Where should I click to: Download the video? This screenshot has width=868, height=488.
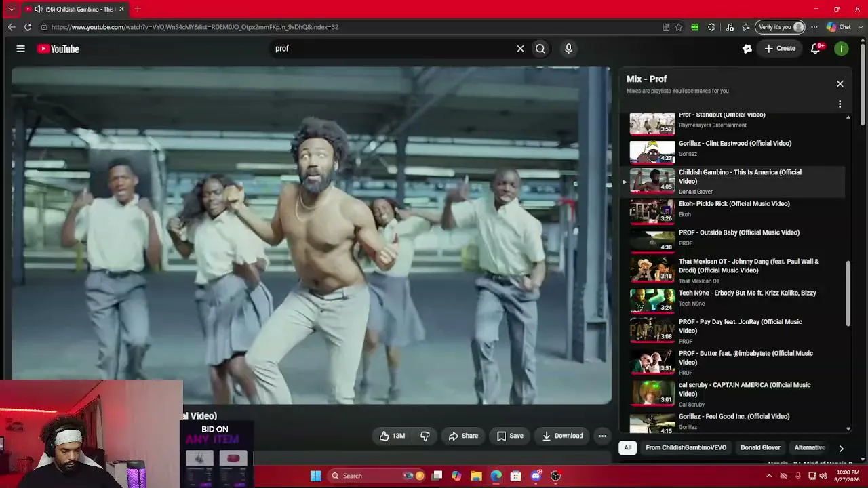[562, 436]
